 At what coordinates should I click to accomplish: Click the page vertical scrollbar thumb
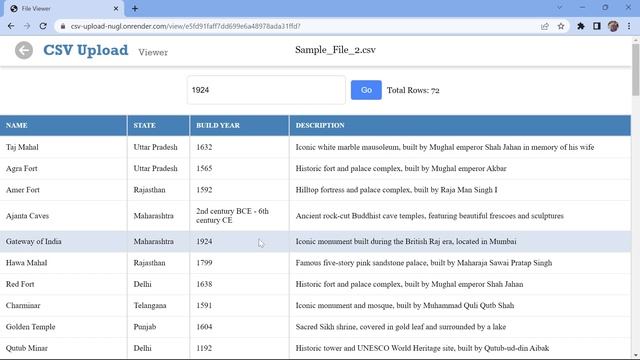(636, 69)
